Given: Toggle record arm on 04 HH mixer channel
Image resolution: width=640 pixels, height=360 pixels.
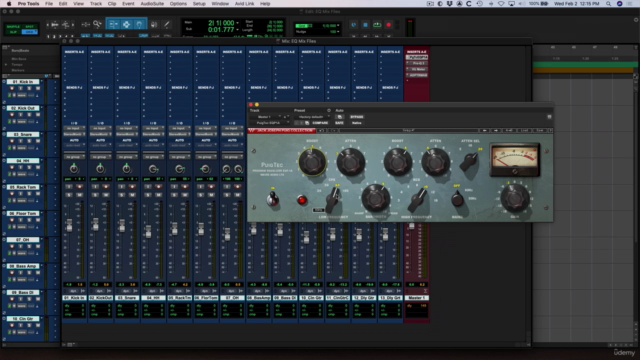Looking at the screenshot, I should coord(158,187).
